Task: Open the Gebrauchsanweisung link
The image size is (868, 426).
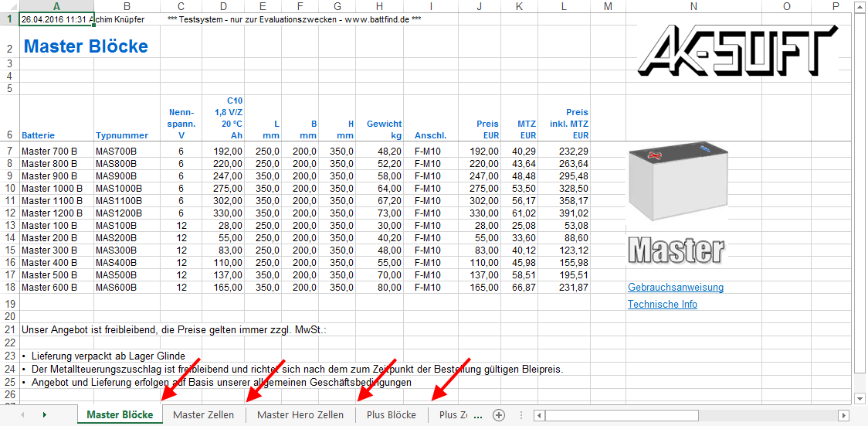Action: 676,288
